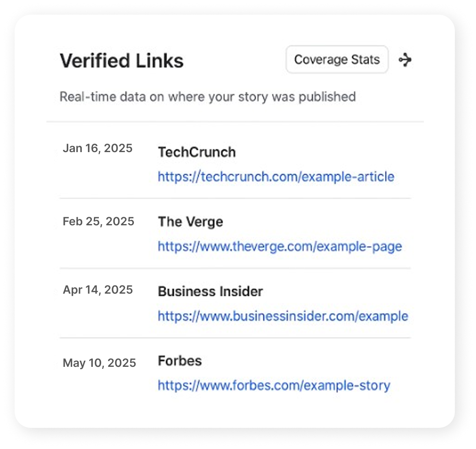
Task: Select the TechCrunch publication name
Action: (x=197, y=153)
